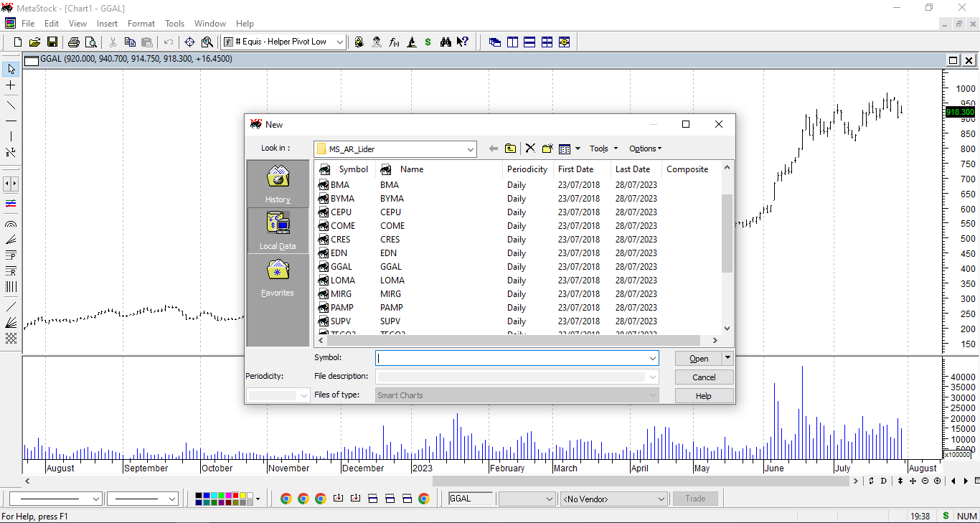
Task: Open the File menu
Action: (x=28, y=24)
